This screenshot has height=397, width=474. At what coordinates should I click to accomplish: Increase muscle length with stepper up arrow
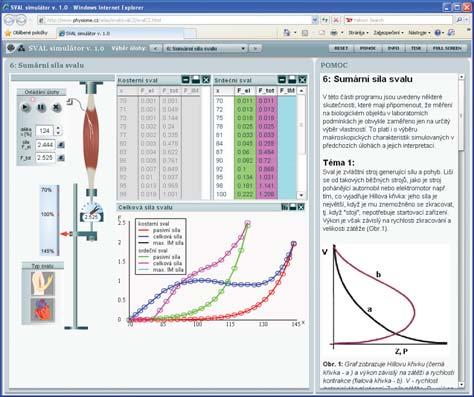(x=58, y=128)
